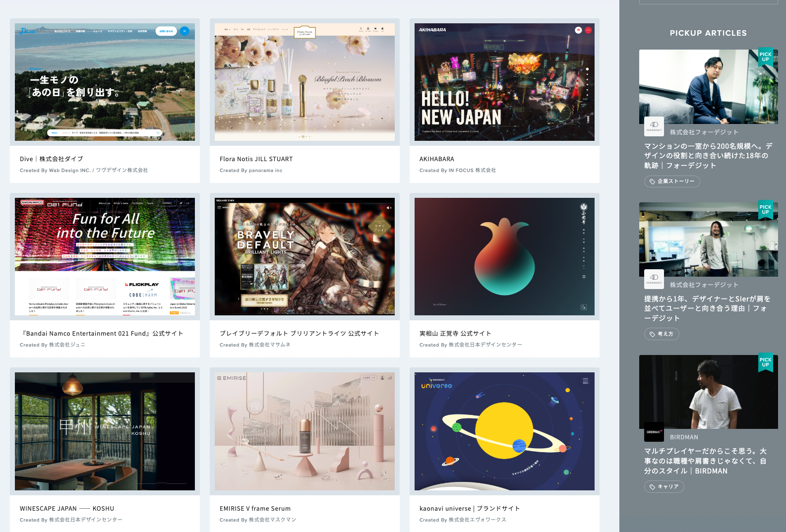Open creator 'Wab Design INC. / ワヴデザイン株式会社'

coord(98,171)
